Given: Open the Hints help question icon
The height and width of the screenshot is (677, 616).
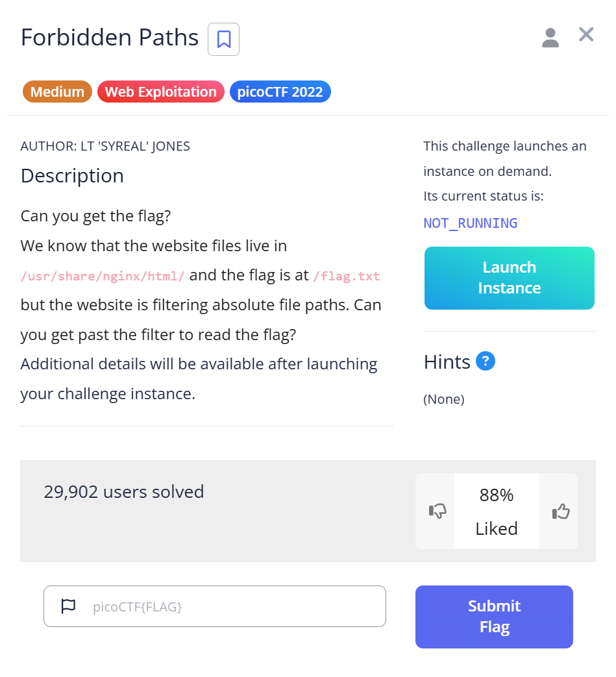Looking at the screenshot, I should click(485, 361).
